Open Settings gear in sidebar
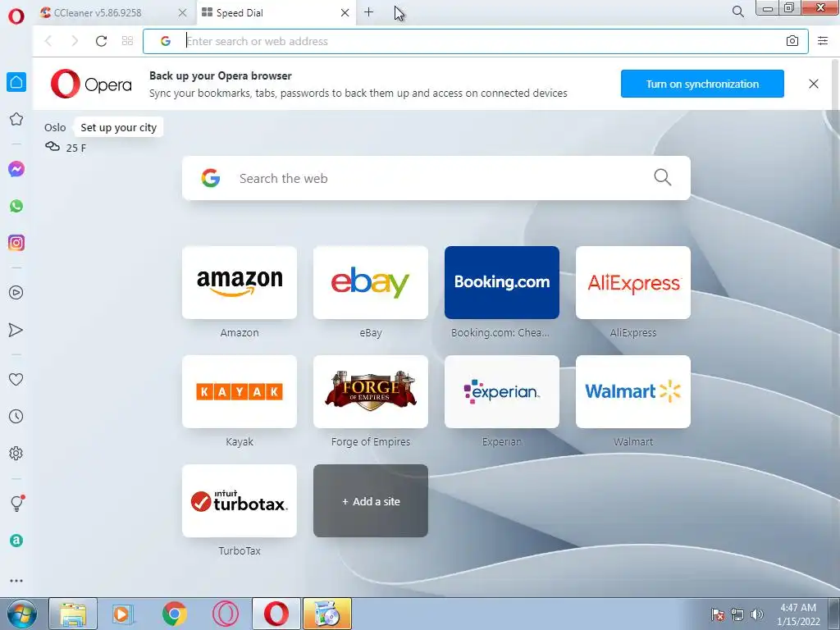 click(x=16, y=453)
